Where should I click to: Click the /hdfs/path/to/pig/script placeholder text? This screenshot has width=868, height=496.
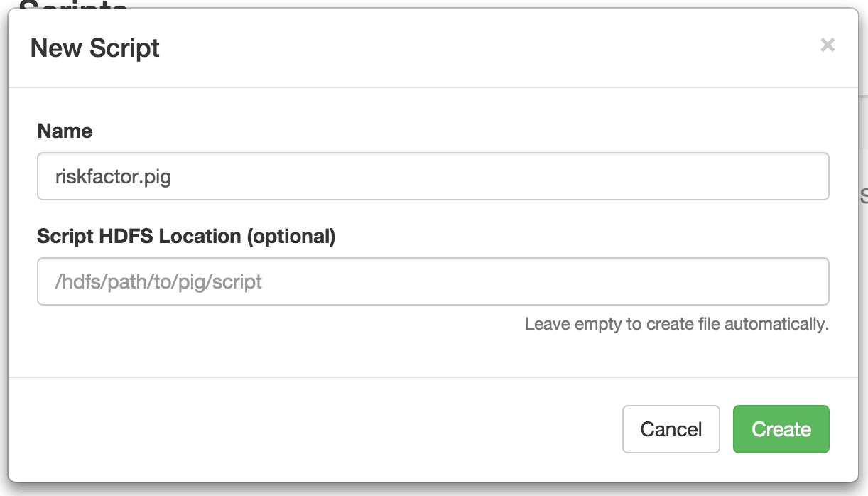coord(158,282)
